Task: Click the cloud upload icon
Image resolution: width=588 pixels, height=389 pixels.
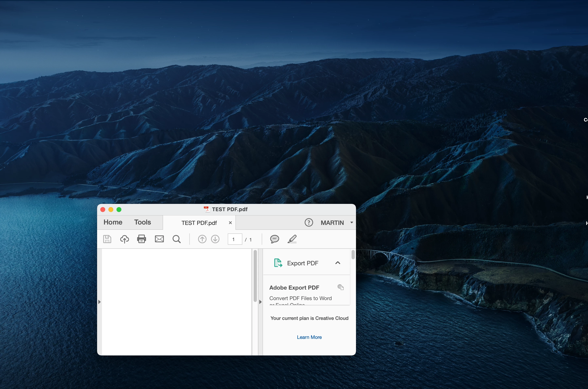Action: click(x=124, y=239)
